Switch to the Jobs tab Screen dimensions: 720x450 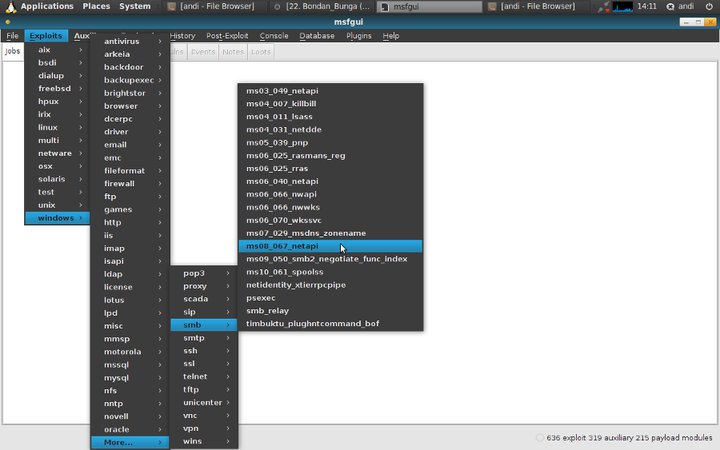13,51
